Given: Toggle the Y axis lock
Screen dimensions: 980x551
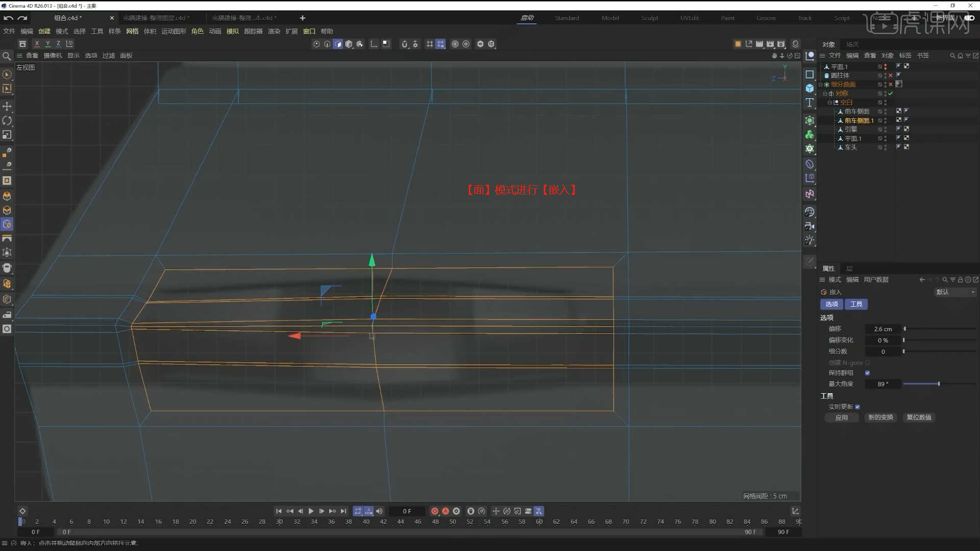Looking at the screenshot, I should pos(47,44).
